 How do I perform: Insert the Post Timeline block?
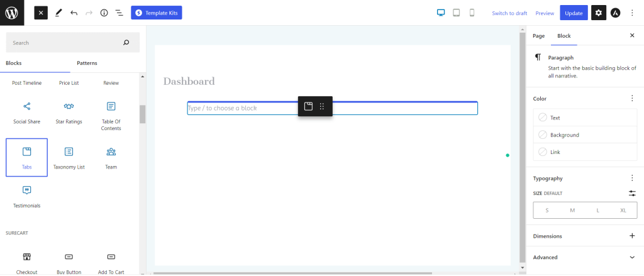click(26, 83)
